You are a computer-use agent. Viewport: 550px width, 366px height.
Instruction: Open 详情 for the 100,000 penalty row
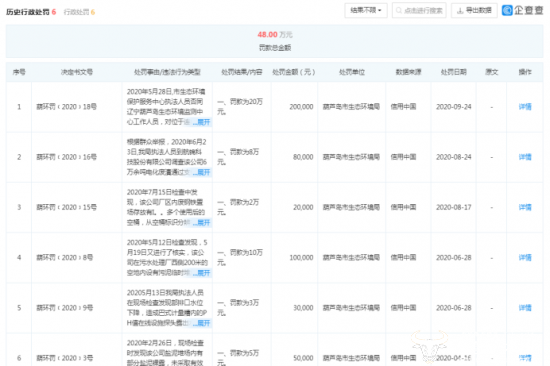pos(525,258)
